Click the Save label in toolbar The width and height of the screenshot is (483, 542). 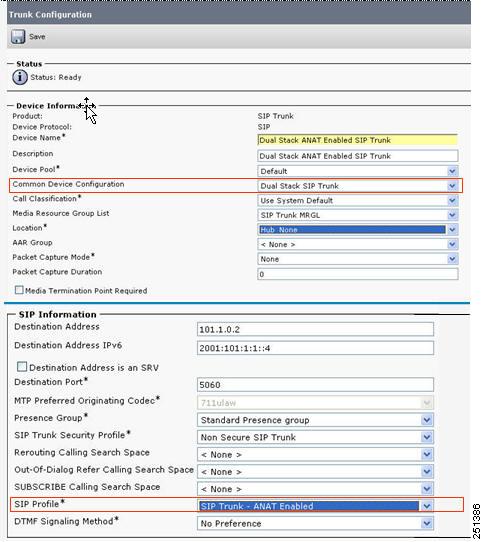coord(37,37)
